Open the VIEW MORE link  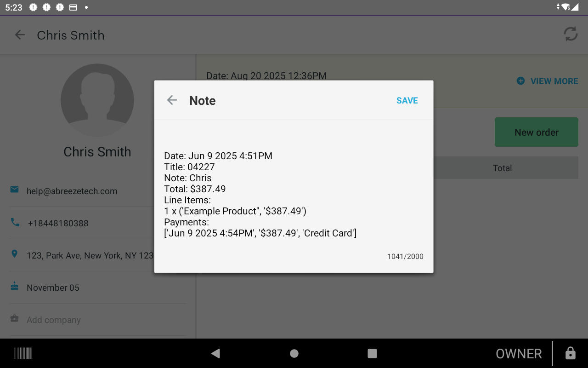pyautogui.click(x=554, y=81)
